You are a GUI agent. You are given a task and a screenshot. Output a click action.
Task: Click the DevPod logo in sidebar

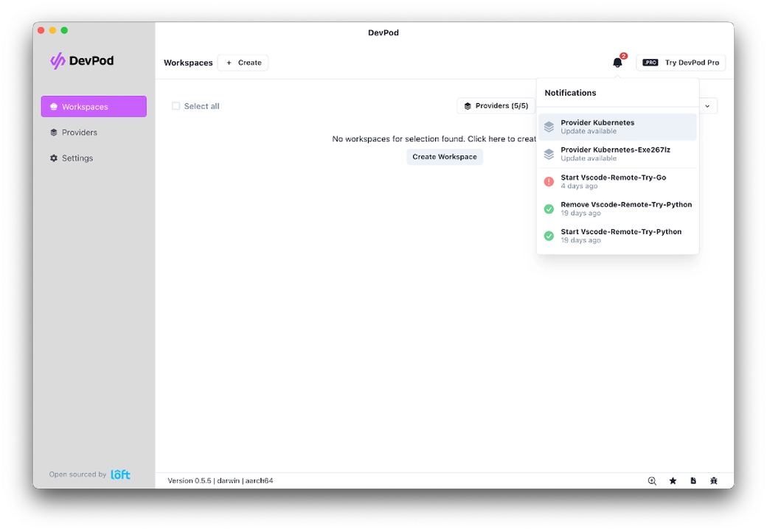[82, 60]
